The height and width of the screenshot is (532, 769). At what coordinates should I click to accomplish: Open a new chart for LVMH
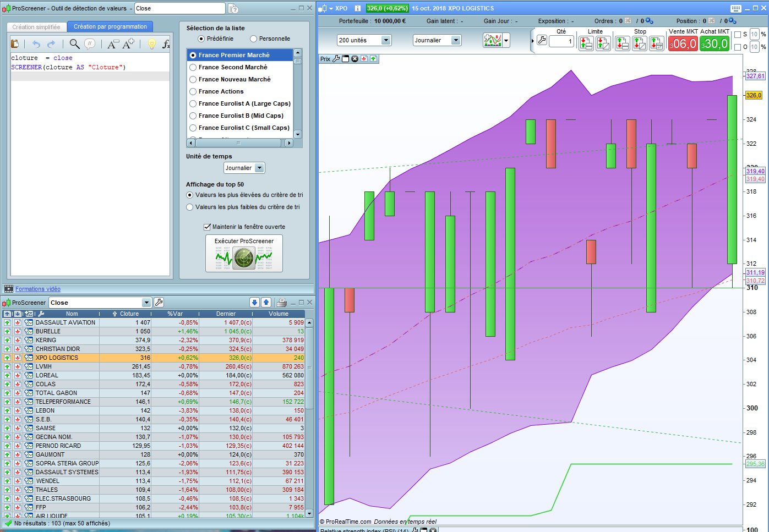click(29, 366)
